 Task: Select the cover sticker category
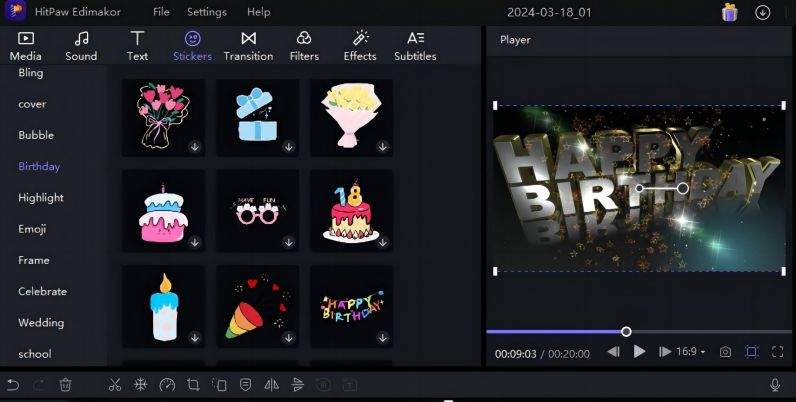32,104
